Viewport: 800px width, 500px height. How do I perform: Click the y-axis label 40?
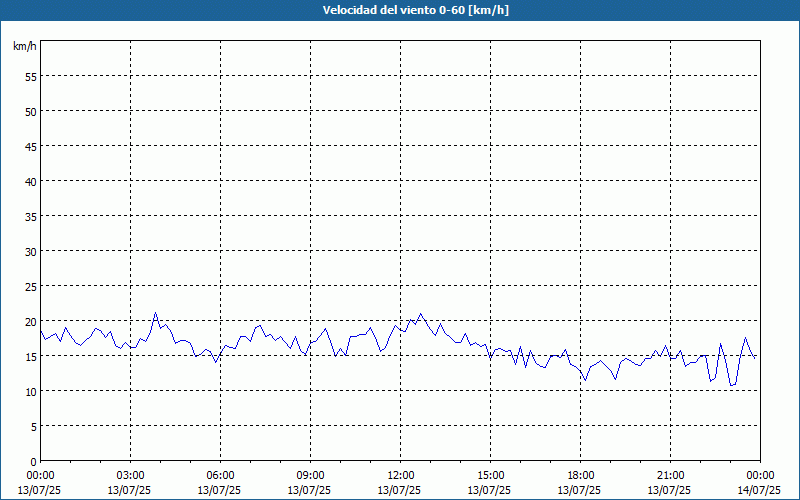[x=31, y=181]
